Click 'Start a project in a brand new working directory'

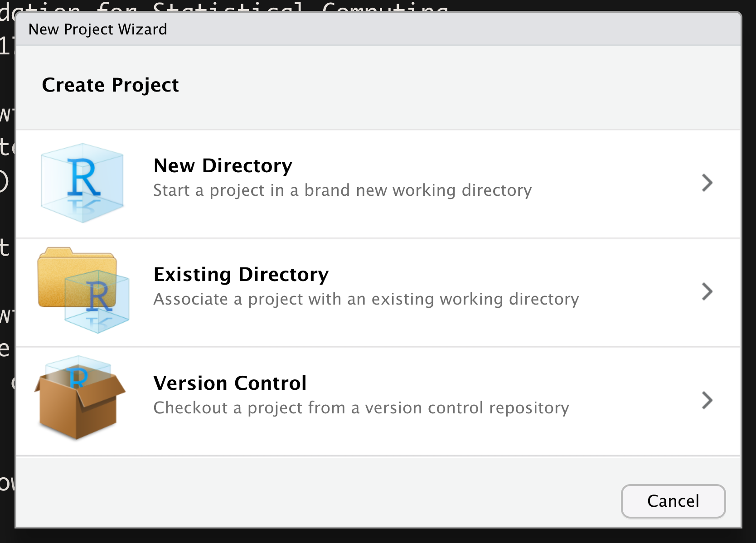tap(343, 190)
